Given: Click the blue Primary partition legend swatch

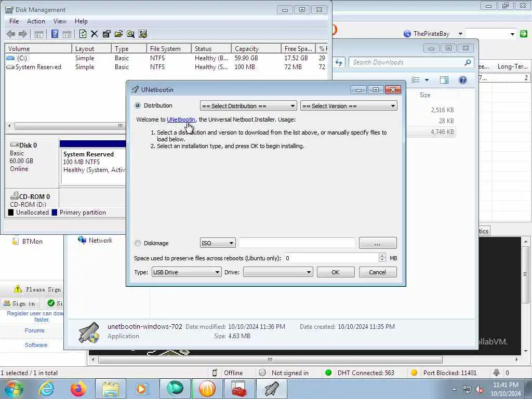Looking at the screenshot, I should 55,212.
